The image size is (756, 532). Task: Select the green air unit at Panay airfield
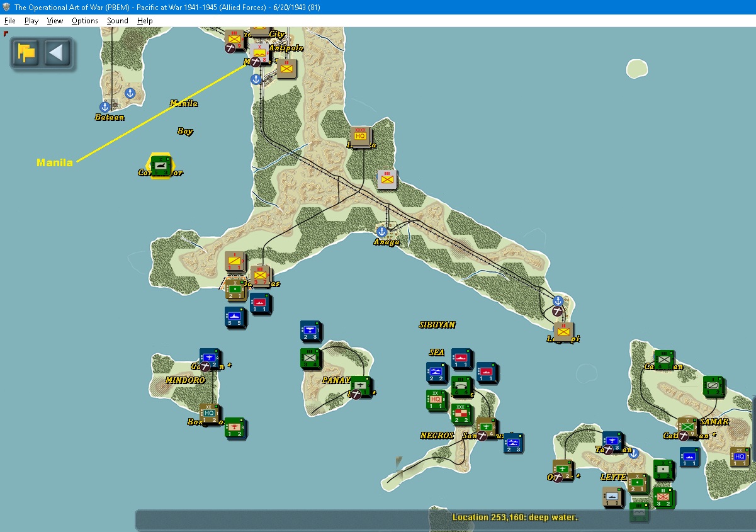[361, 386]
